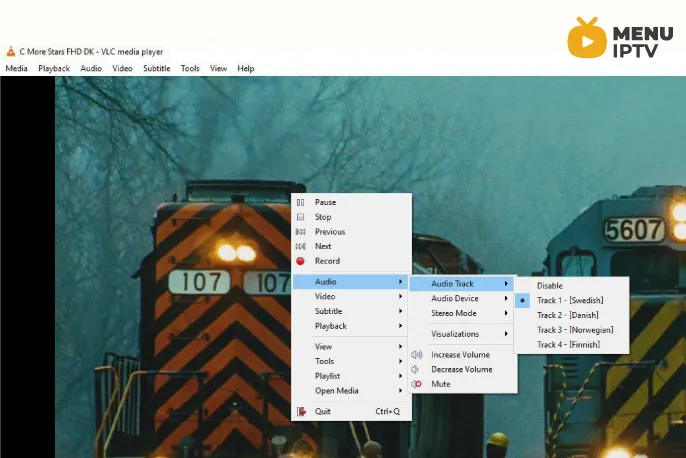The image size is (686, 458).
Task: Click the Menu IPTV logo
Action: pyautogui.click(x=620, y=38)
